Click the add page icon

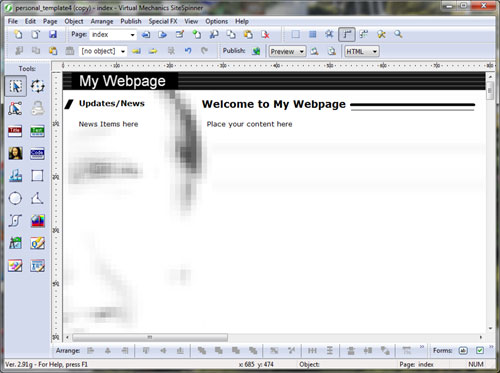pyautogui.click(x=197, y=34)
